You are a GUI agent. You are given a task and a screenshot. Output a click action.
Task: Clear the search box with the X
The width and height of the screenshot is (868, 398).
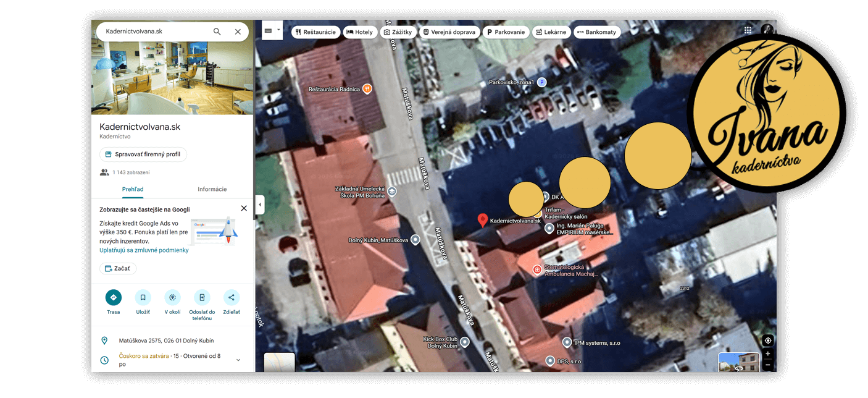pyautogui.click(x=238, y=32)
